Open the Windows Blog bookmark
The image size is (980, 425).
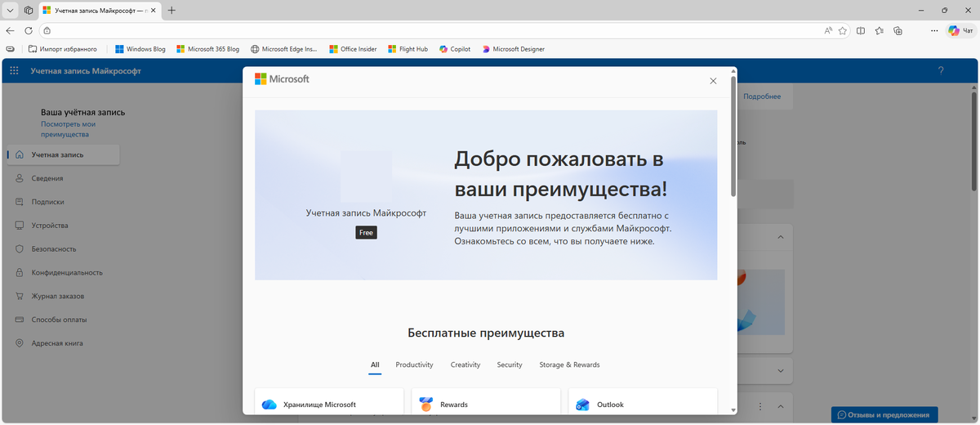coord(140,49)
